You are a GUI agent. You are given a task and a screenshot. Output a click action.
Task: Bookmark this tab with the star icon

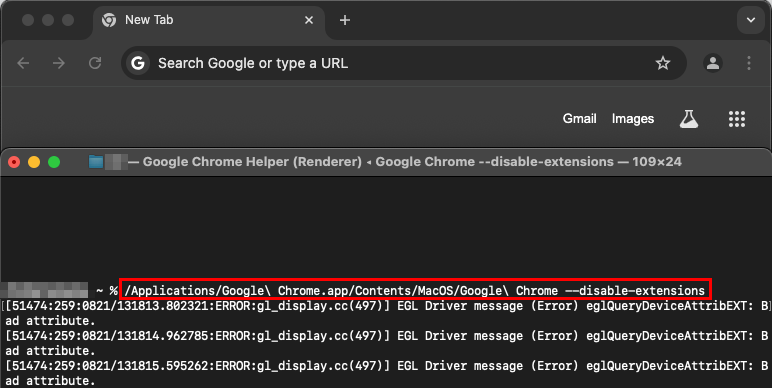click(x=663, y=63)
